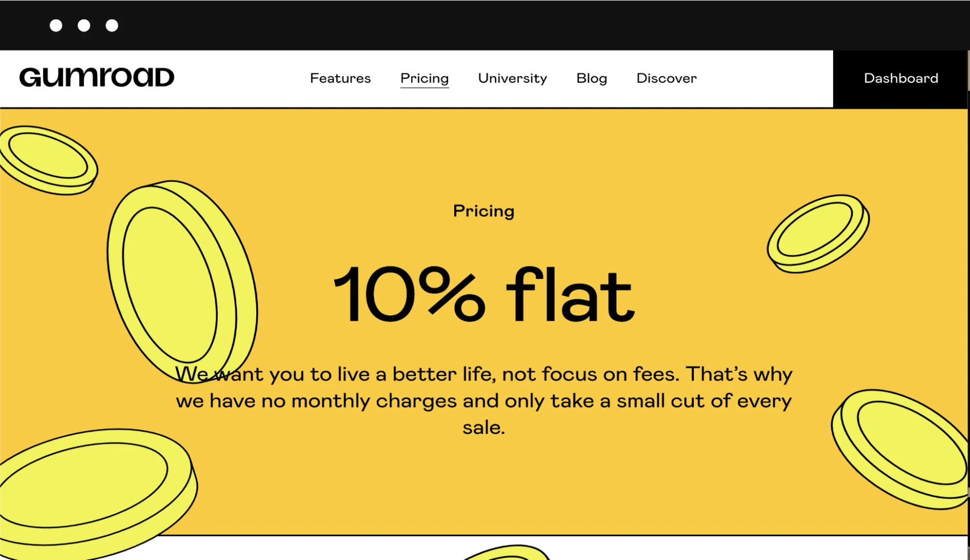This screenshot has width=970, height=560.
Task: Click the large tilted coin illustration on the left
Action: [180, 277]
